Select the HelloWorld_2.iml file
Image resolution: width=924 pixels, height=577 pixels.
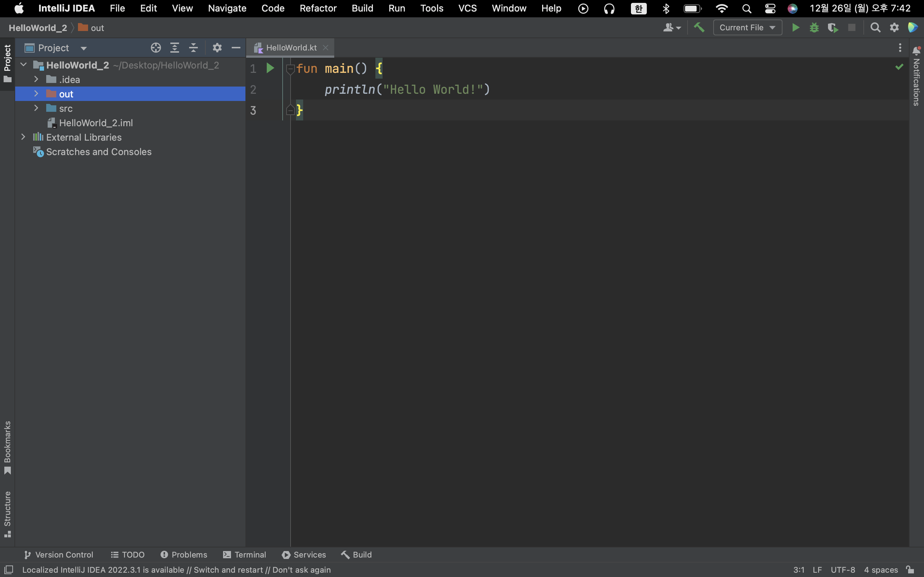point(96,123)
